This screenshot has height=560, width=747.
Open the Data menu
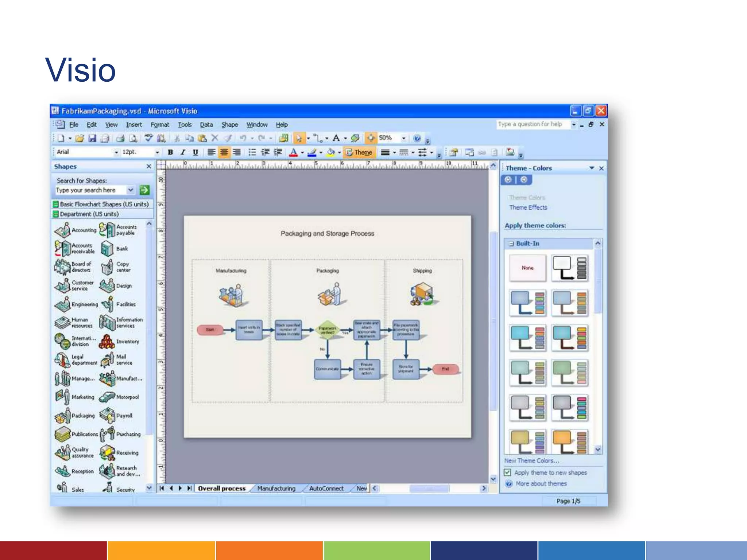(x=206, y=125)
